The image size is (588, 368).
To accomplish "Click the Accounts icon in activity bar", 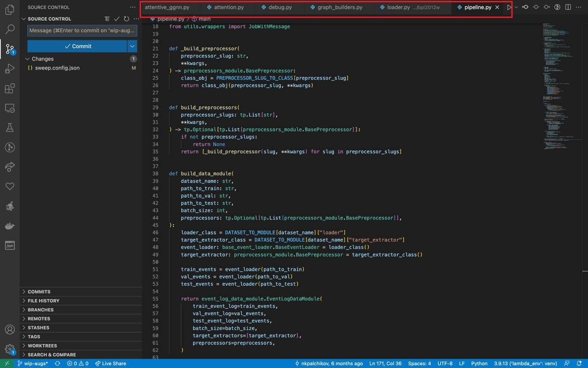I will 10,329.
